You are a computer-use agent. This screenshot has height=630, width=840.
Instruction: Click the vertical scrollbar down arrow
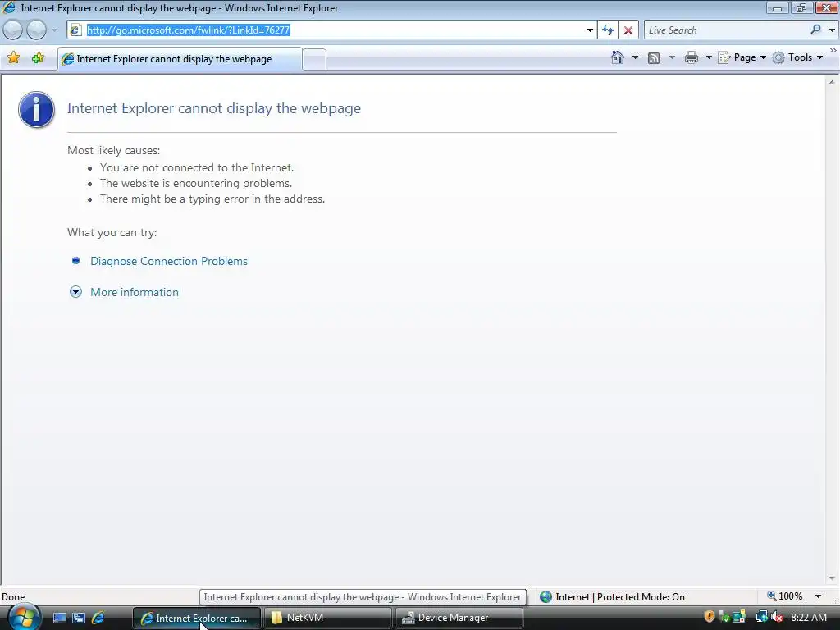(832, 578)
